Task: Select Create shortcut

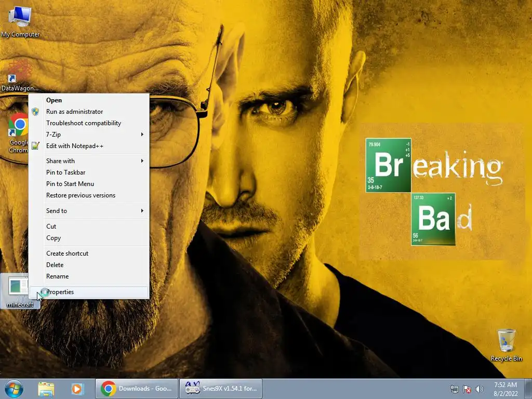Action: coord(89,254)
